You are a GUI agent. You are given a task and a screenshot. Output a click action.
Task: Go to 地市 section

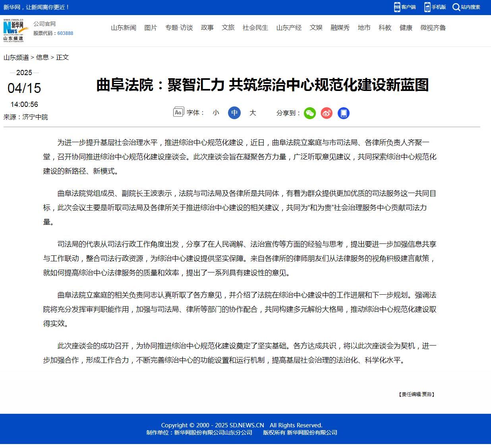[x=364, y=28]
